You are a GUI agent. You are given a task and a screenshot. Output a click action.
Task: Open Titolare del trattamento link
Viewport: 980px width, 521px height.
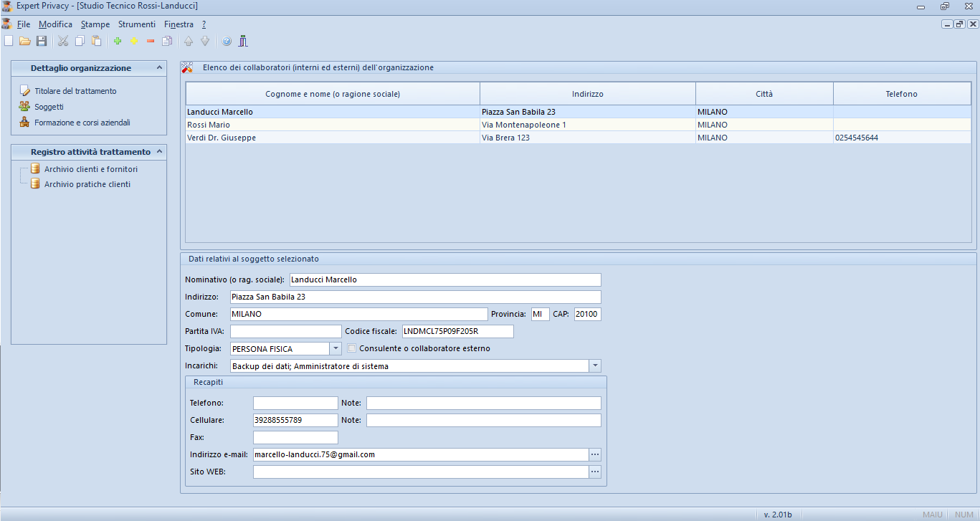75,91
